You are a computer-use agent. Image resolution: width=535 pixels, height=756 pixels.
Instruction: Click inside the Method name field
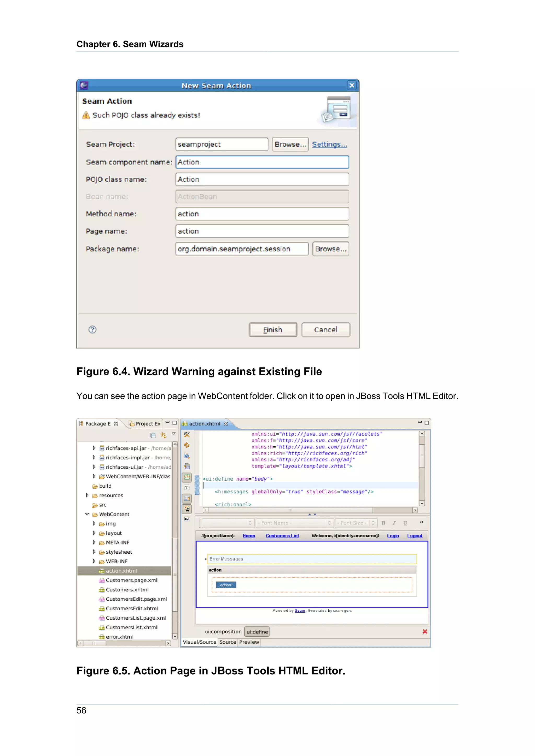coord(262,214)
